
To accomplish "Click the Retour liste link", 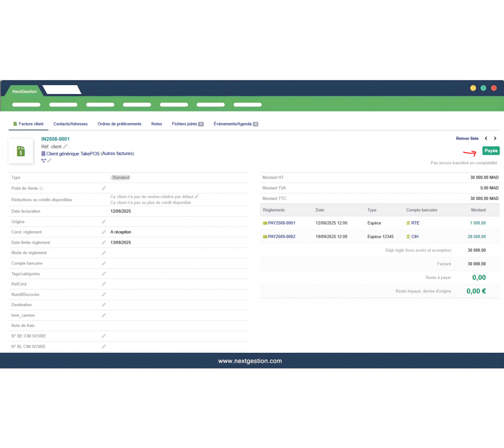I will tap(467, 138).
